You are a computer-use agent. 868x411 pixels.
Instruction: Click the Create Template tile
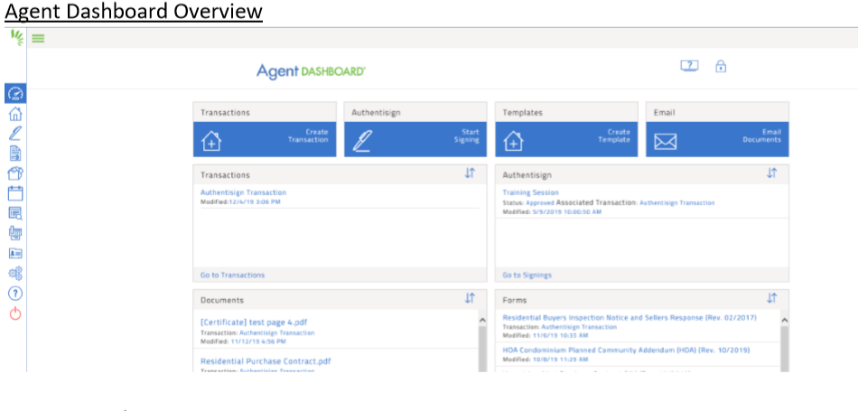click(567, 140)
